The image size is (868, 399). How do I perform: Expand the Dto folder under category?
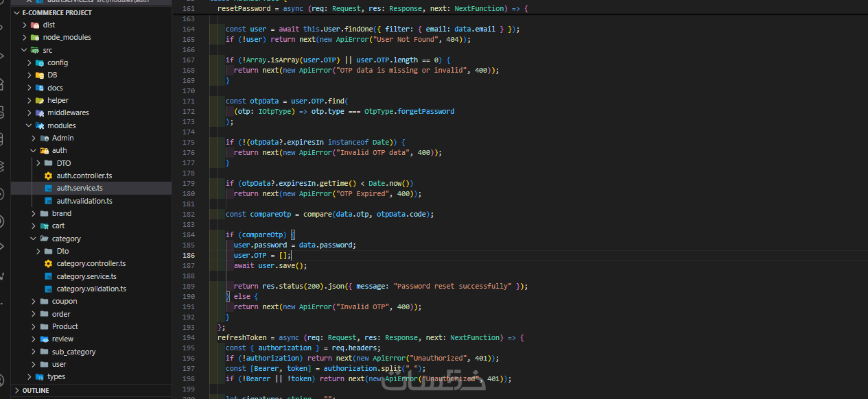click(38, 251)
